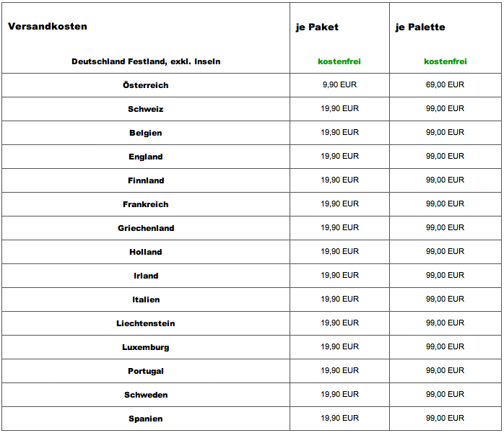Select the 'je Palette' column header
The image size is (504, 433).
(x=420, y=27)
